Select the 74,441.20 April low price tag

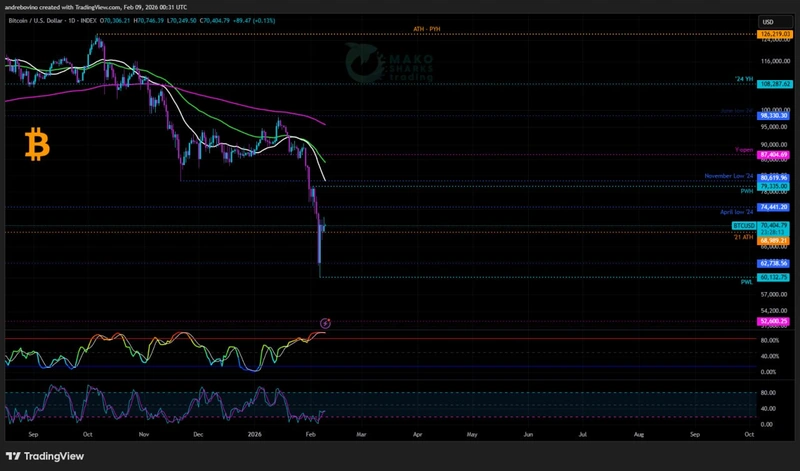tap(775, 207)
